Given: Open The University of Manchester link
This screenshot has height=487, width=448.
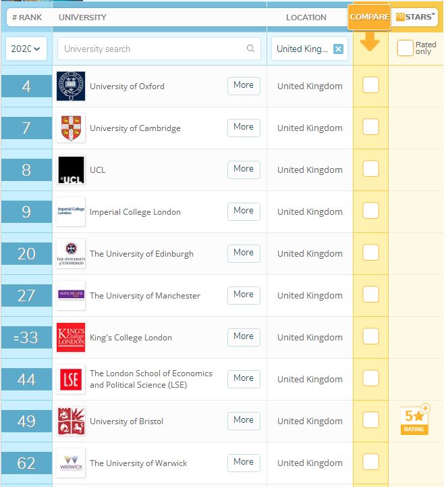Looking at the screenshot, I should click(x=145, y=296).
